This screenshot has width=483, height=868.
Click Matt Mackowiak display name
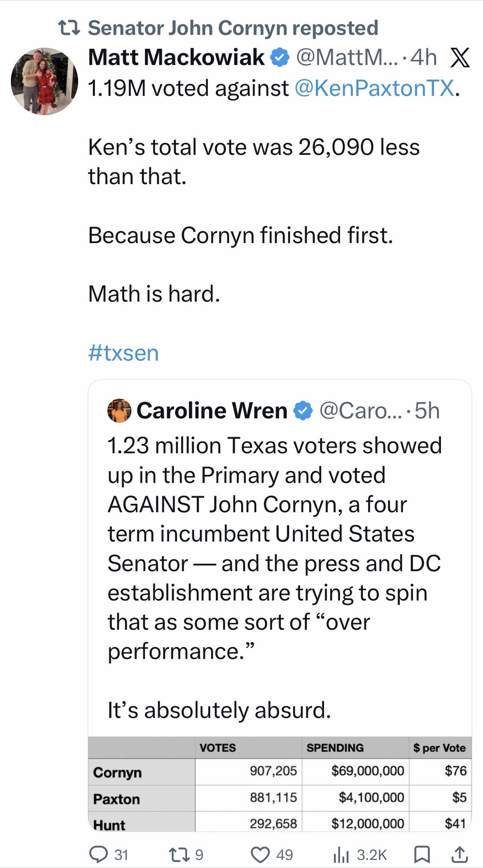point(176,57)
